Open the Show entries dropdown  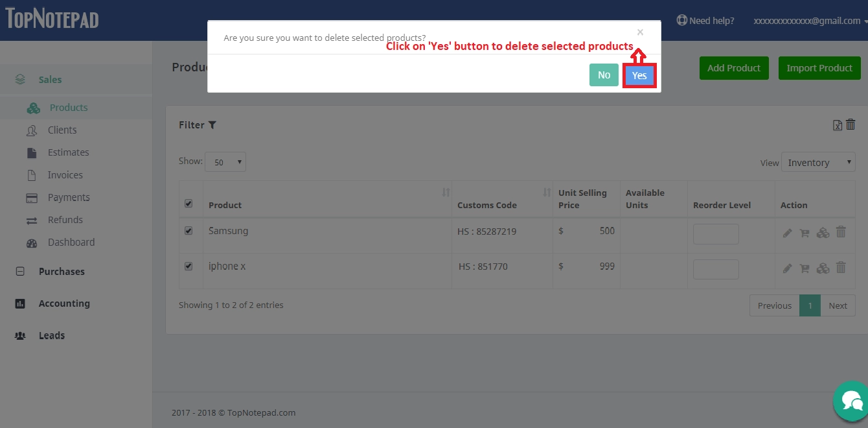[225, 162]
